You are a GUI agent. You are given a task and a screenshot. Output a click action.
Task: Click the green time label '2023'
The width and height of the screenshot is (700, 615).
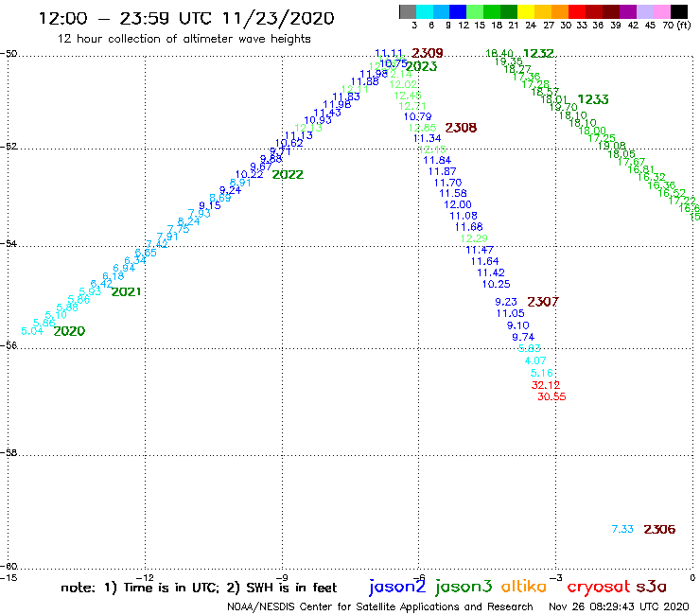[x=422, y=66]
